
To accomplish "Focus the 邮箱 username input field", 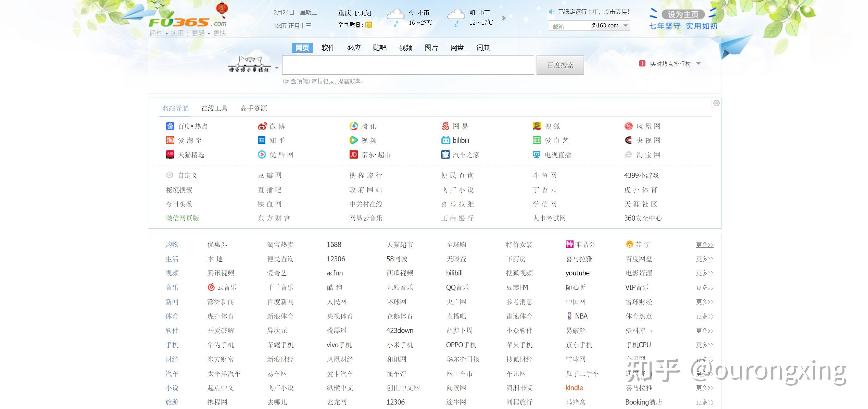I will 570,26.
